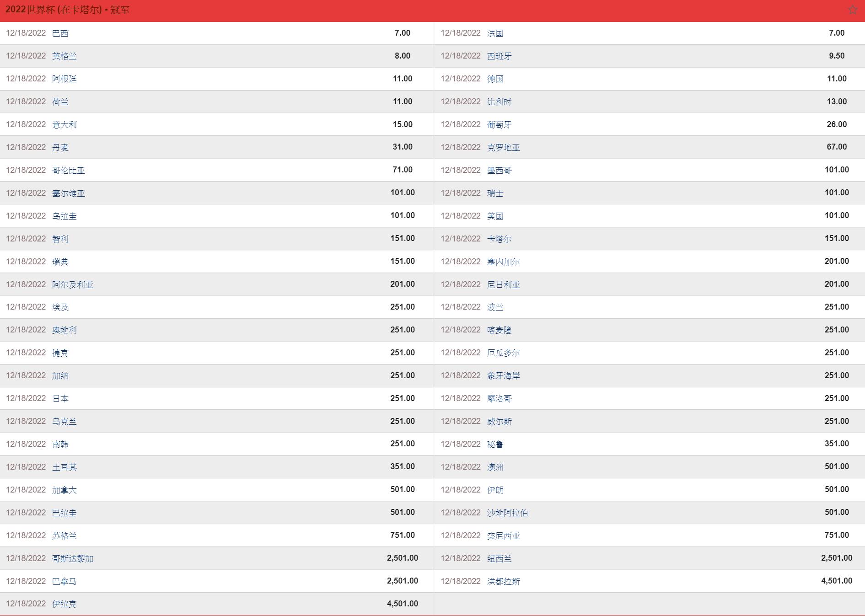Click 哥斯达黎加 odds 2,501.00
This screenshot has width=865, height=616.
[x=403, y=558]
